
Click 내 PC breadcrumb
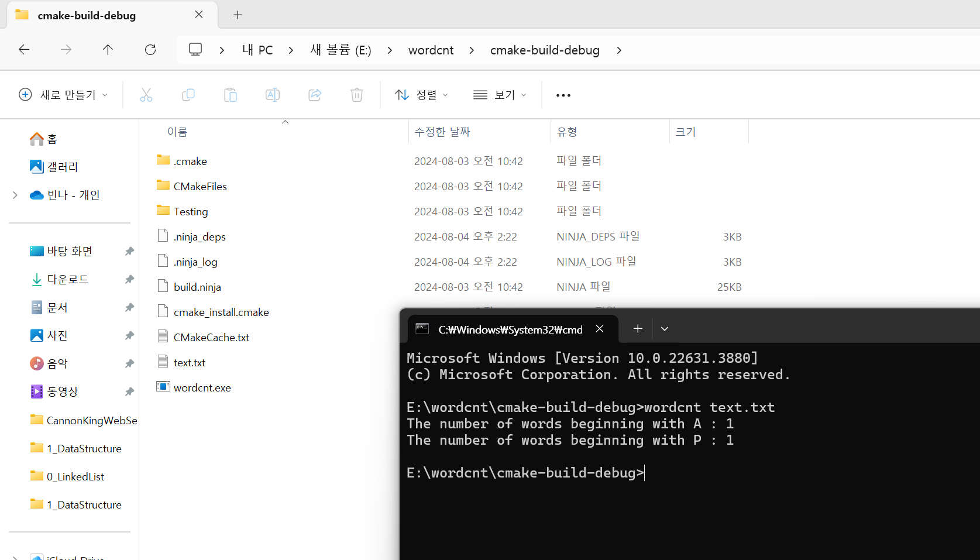pyautogui.click(x=257, y=50)
